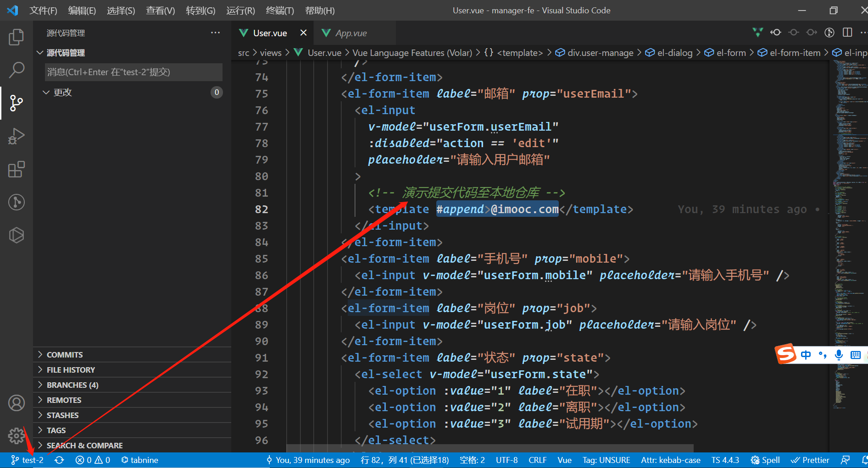Expand the REMOTES section

click(133, 400)
